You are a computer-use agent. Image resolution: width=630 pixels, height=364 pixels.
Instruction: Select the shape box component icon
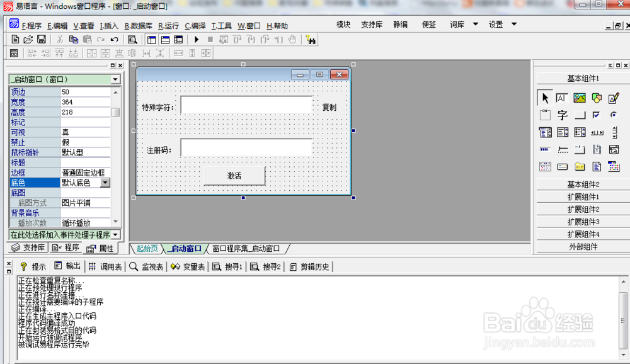(x=597, y=98)
